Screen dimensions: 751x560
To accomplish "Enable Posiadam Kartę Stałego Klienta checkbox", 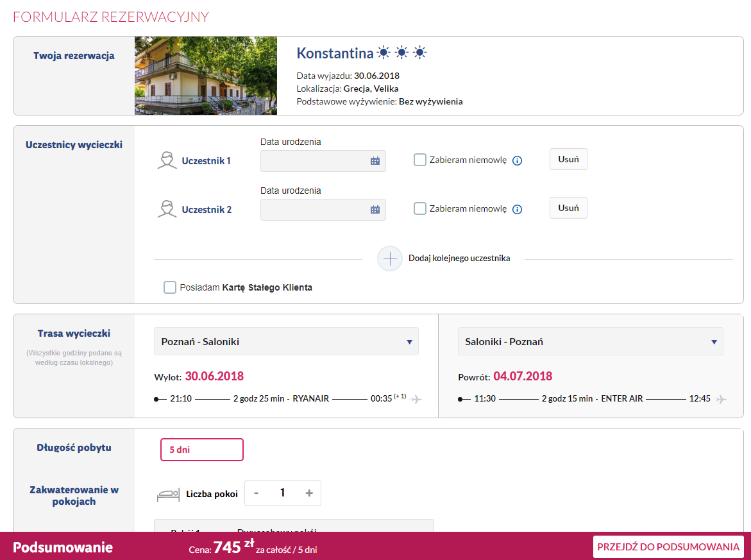I will click(x=169, y=287).
